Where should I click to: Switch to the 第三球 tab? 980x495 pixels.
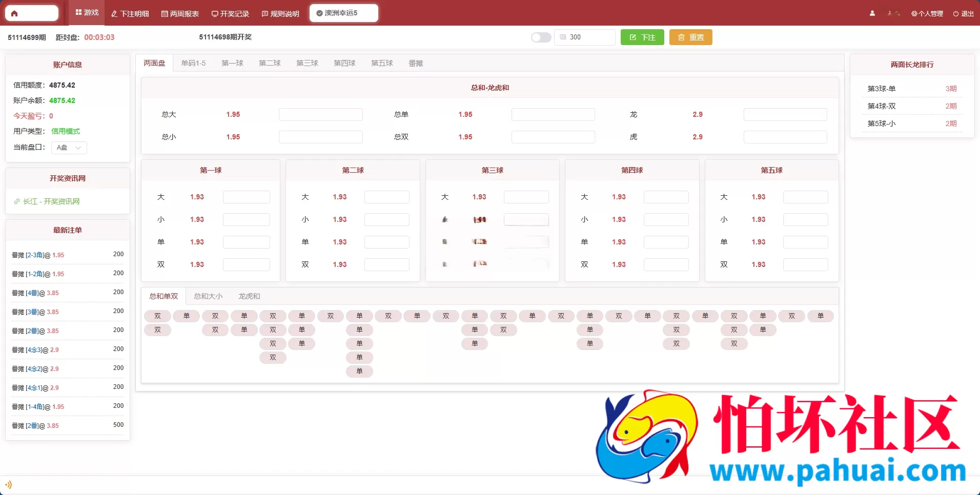tap(307, 63)
